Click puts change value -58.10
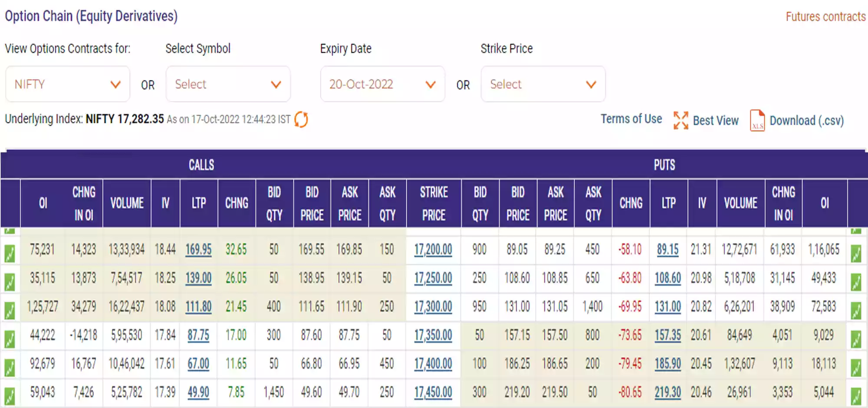Screen dimensions: 868x408 (630, 250)
